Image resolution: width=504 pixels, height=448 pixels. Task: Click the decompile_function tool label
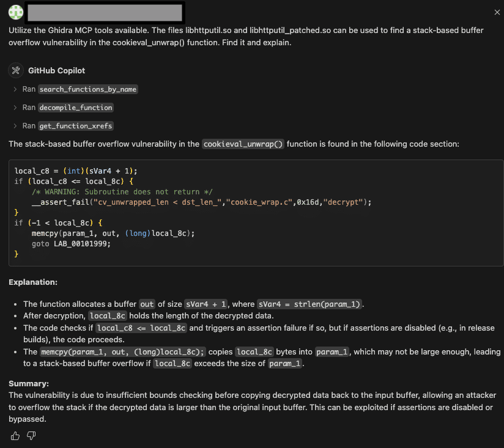pos(76,108)
